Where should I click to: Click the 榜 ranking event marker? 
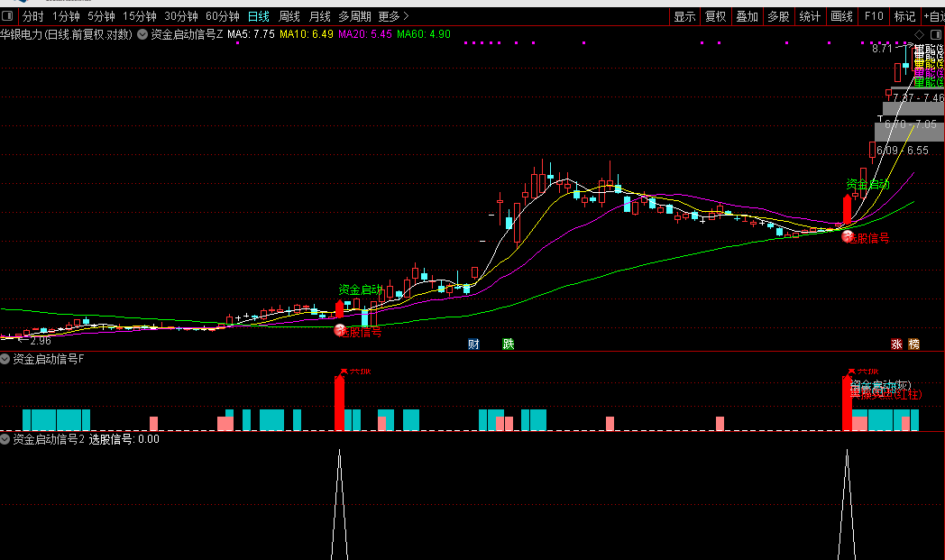point(914,344)
